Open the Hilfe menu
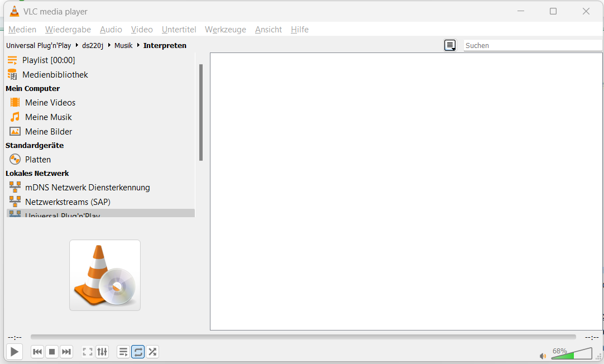 coord(300,30)
